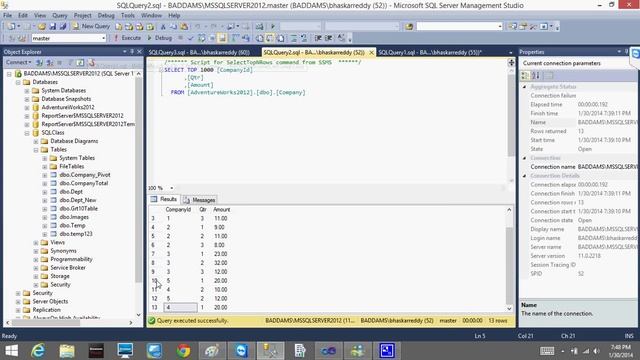Toggle Results to Grid mode
The image size is (640, 360).
tap(270, 38)
